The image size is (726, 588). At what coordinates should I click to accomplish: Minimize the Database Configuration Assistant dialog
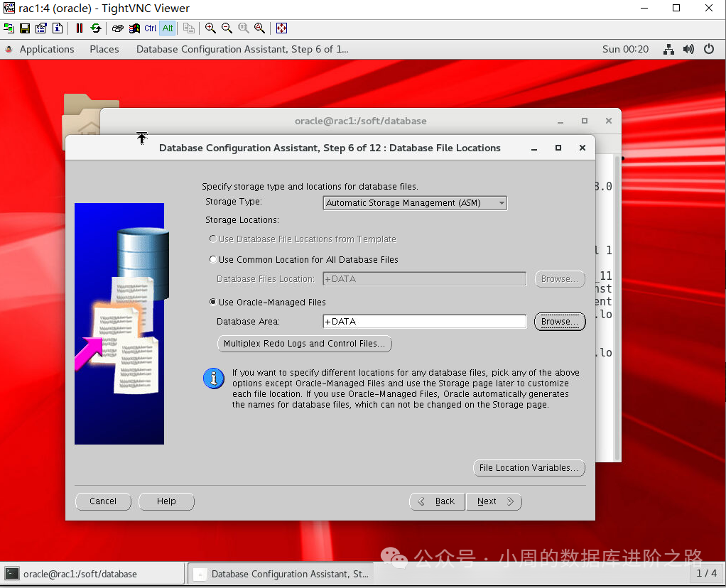534,148
